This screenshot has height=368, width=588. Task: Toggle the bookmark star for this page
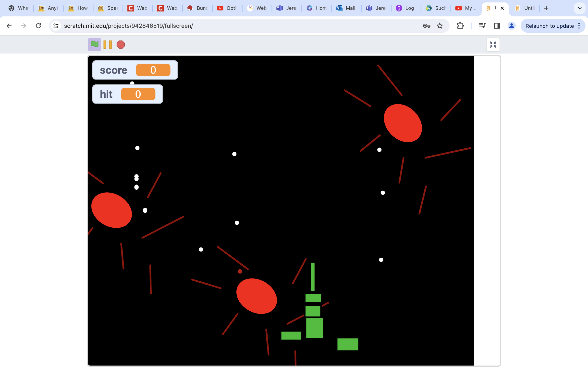440,26
